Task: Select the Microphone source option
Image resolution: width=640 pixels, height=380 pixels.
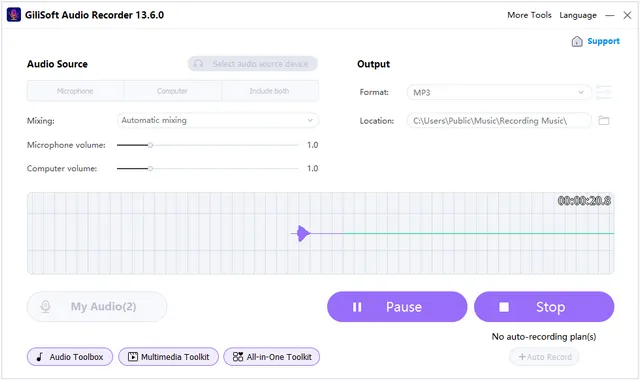Action: (76, 91)
